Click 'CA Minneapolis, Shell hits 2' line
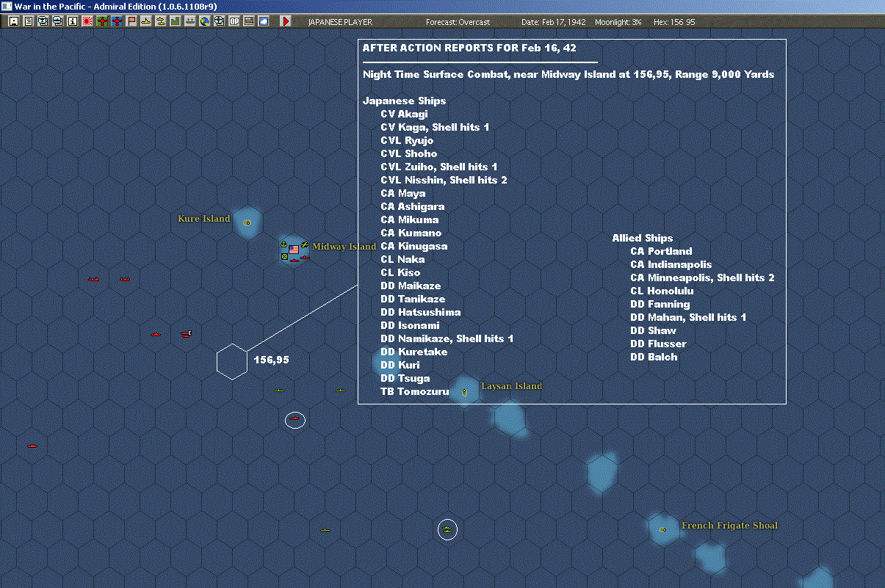This screenshot has width=885, height=588. 702,277
